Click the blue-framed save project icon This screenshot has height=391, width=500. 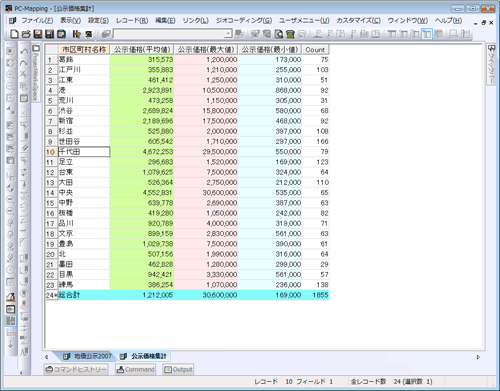pyautogui.click(x=61, y=34)
